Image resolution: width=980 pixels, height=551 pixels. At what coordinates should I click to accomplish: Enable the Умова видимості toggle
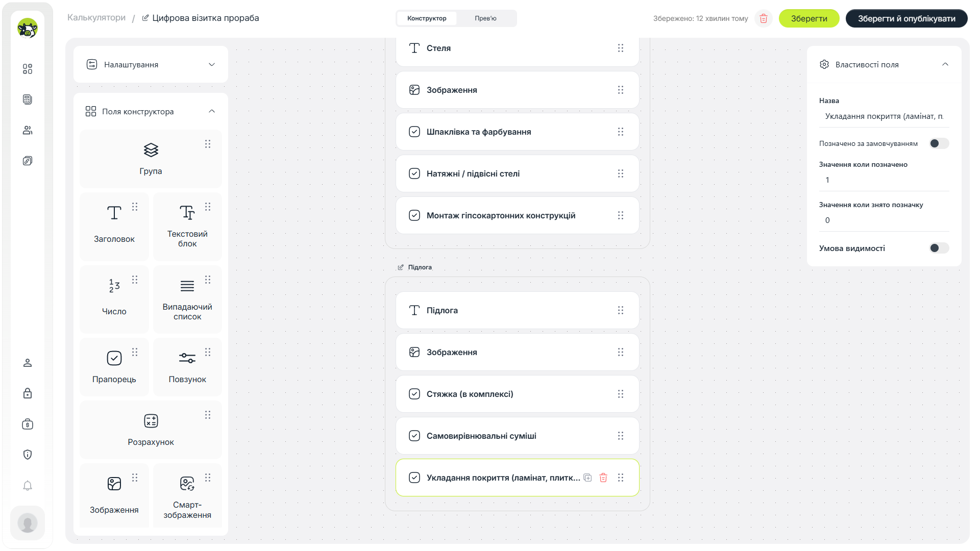click(939, 248)
